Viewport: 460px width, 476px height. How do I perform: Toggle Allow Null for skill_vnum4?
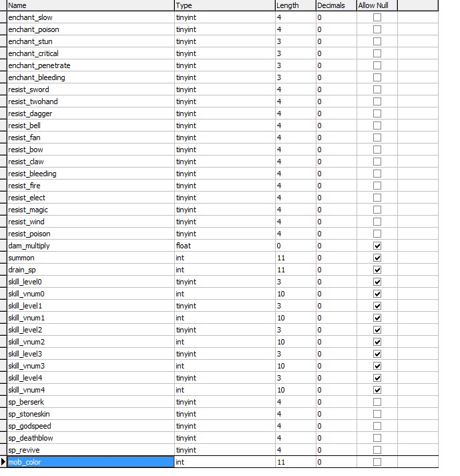point(377,390)
